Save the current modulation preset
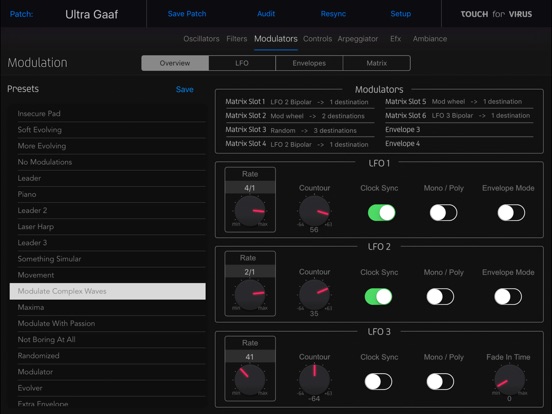Image resolution: width=552 pixels, height=414 pixels. pyautogui.click(x=184, y=89)
